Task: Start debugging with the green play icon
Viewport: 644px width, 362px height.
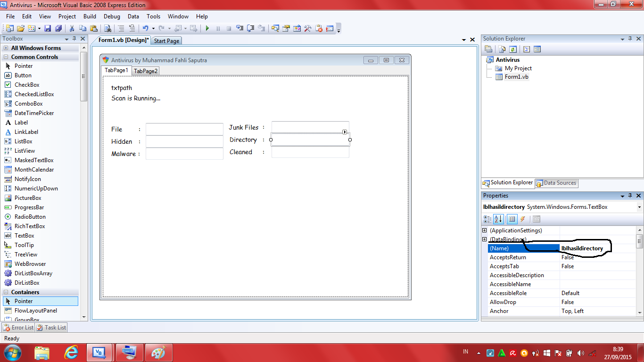Action: tap(207, 28)
